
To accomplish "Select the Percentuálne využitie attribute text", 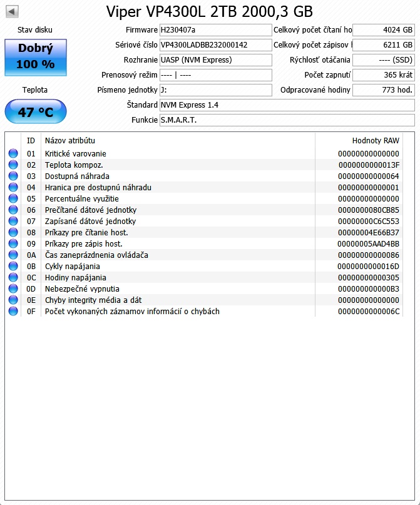I will click(82, 199).
